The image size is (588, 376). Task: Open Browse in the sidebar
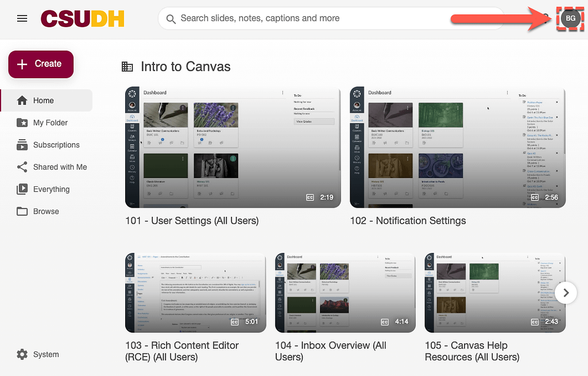point(47,212)
